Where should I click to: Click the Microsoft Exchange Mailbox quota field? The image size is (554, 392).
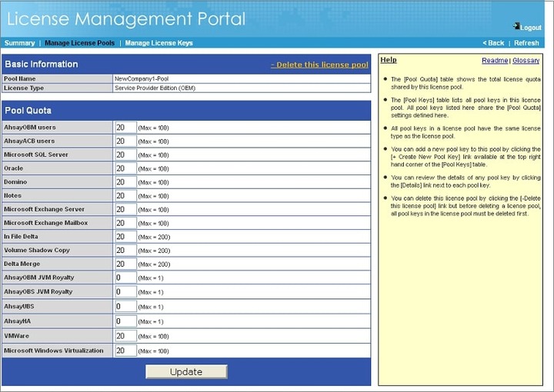point(125,223)
